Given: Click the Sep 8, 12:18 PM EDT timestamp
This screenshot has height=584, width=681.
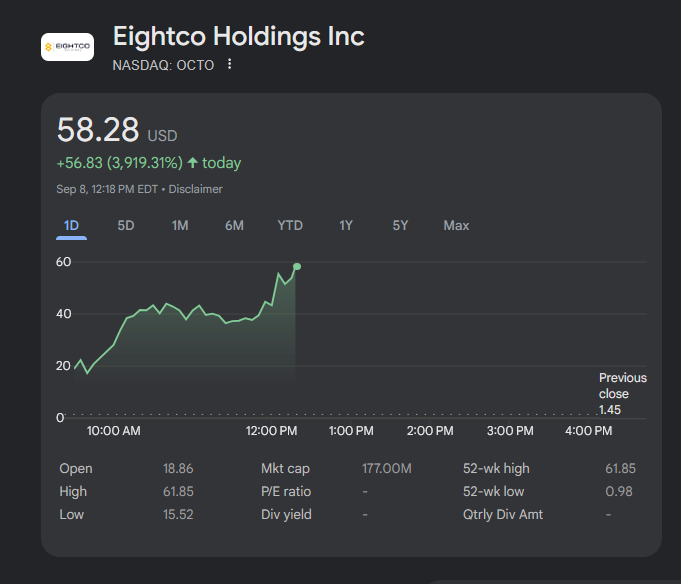Looking at the screenshot, I should 107,189.
